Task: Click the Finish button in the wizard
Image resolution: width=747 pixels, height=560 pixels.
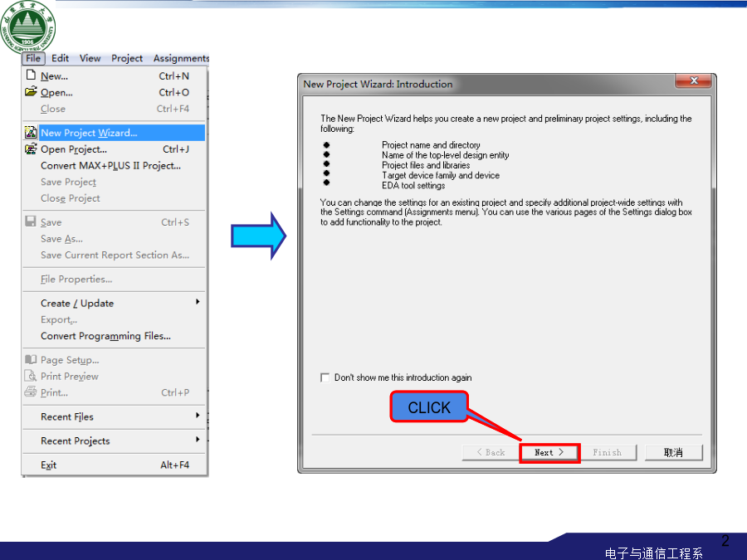Action: tap(608, 452)
